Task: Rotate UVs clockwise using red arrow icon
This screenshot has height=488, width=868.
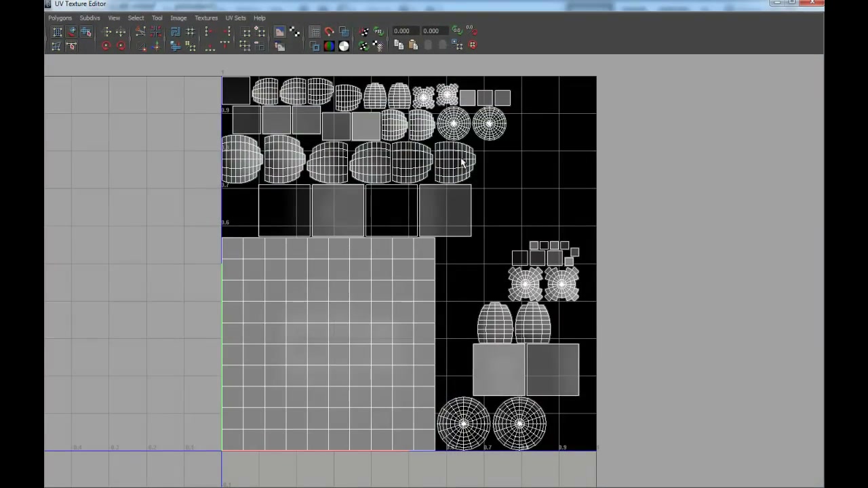Action: click(x=121, y=46)
